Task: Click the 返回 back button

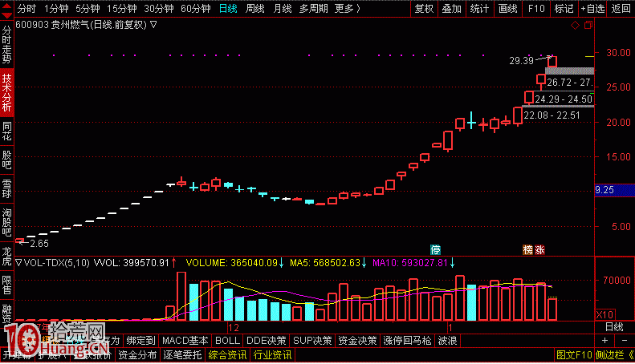Action: 621,9
